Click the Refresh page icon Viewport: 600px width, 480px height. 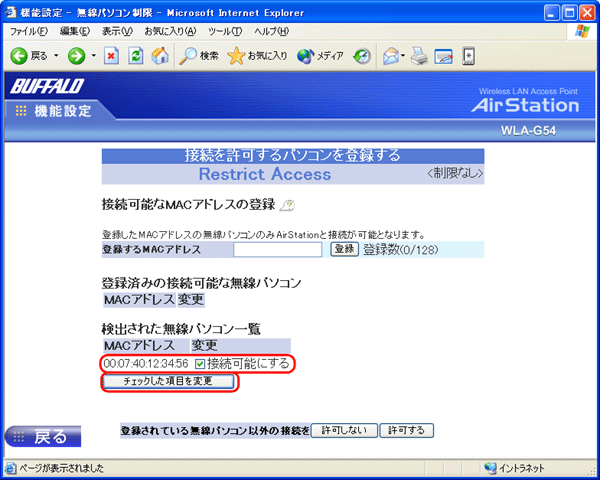136,56
